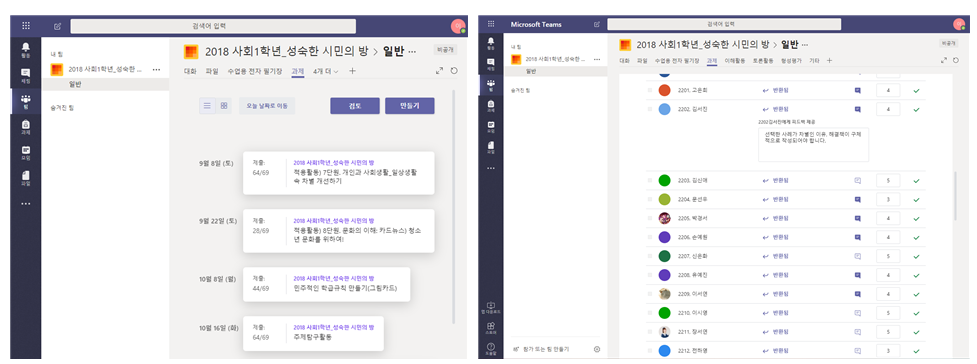977x364 pixels.
Task: Open Help icon in right window sidebar
Action: [x=491, y=348]
